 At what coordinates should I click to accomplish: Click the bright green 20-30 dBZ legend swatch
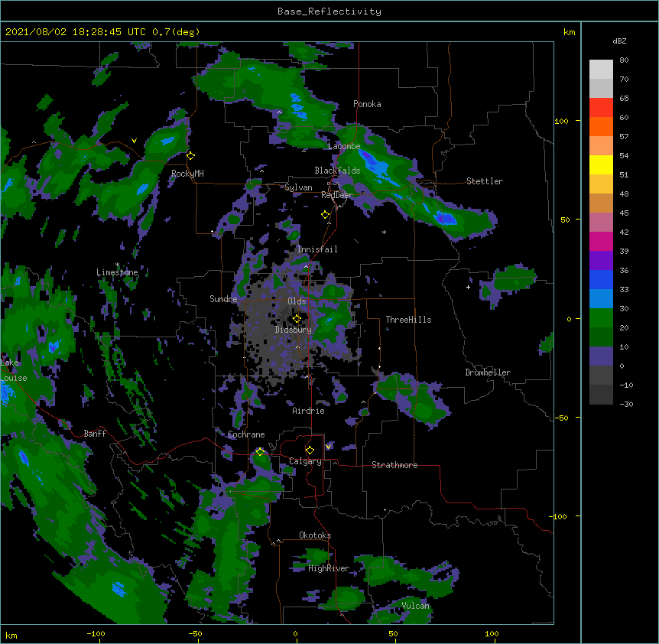coord(601,318)
